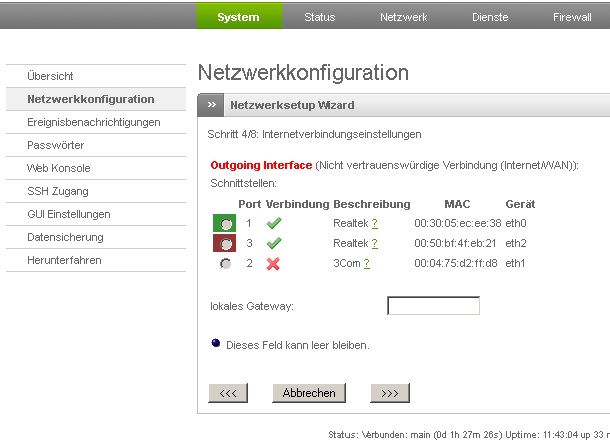Click the red X status icon for port 2
The height and width of the screenshot is (445, 610).
click(274, 263)
